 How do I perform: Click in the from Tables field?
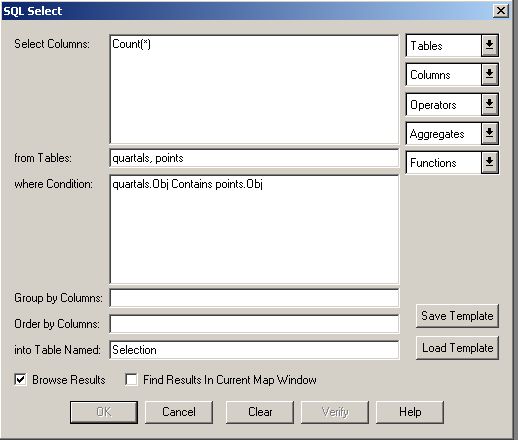click(x=254, y=158)
